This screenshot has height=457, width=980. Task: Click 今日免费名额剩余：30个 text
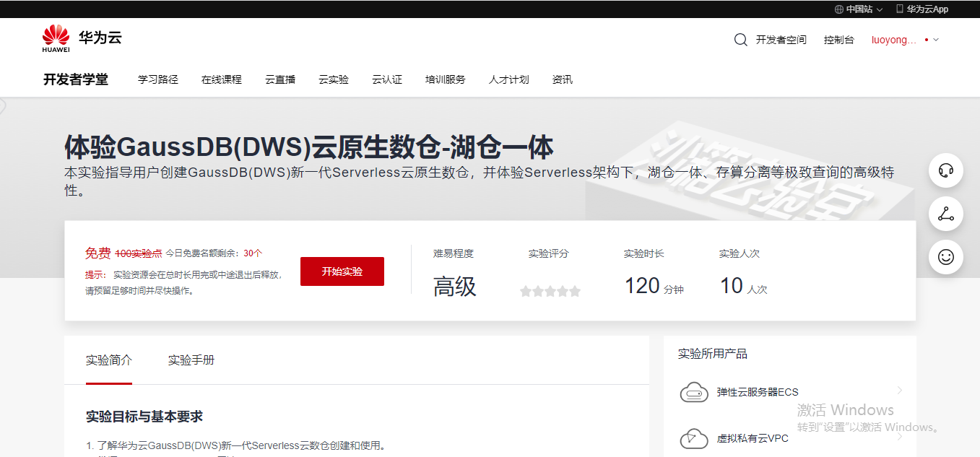pyautogui.click(x=214, y=253)
